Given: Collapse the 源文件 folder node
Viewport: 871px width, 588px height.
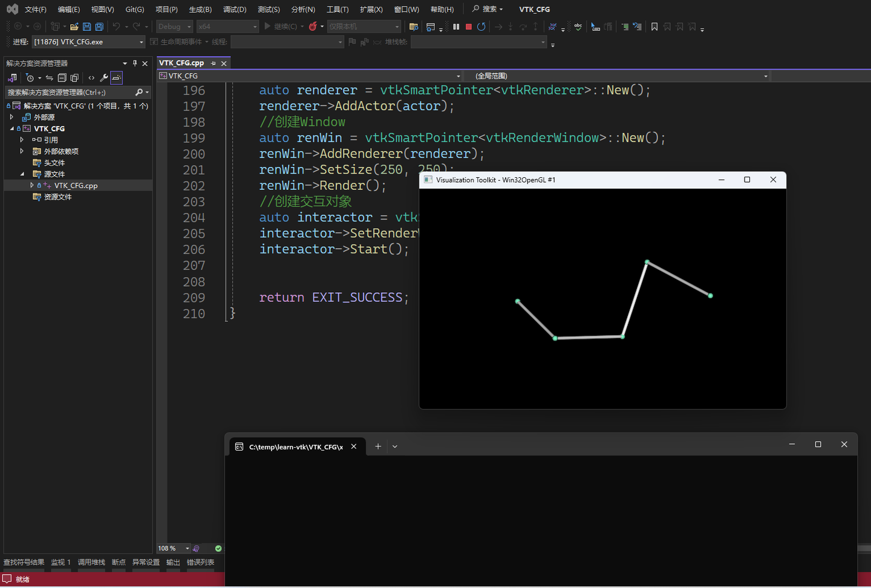Looking at the screenshot, I should point(22,174).
